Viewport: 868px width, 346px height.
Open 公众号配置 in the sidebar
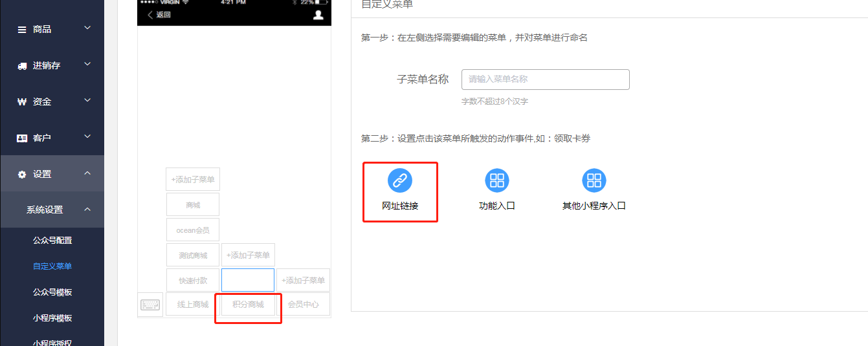click(52, 241)
